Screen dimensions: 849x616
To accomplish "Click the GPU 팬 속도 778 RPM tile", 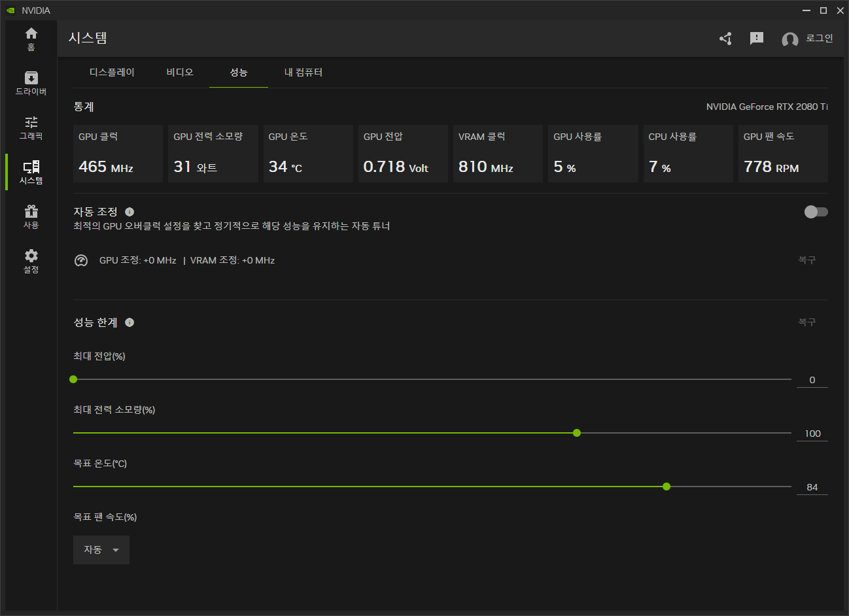I will coord(783,154).
